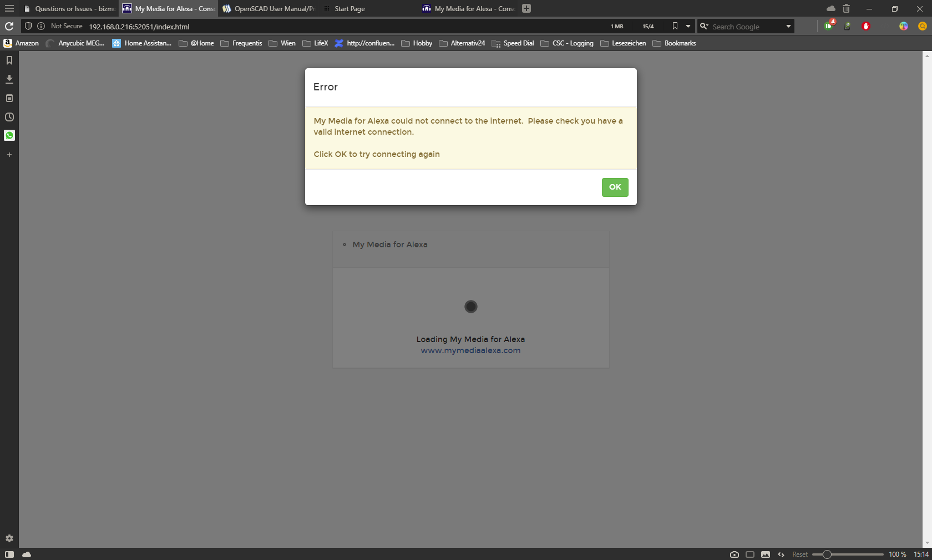Reset the page zoom level

pos(799,554)
